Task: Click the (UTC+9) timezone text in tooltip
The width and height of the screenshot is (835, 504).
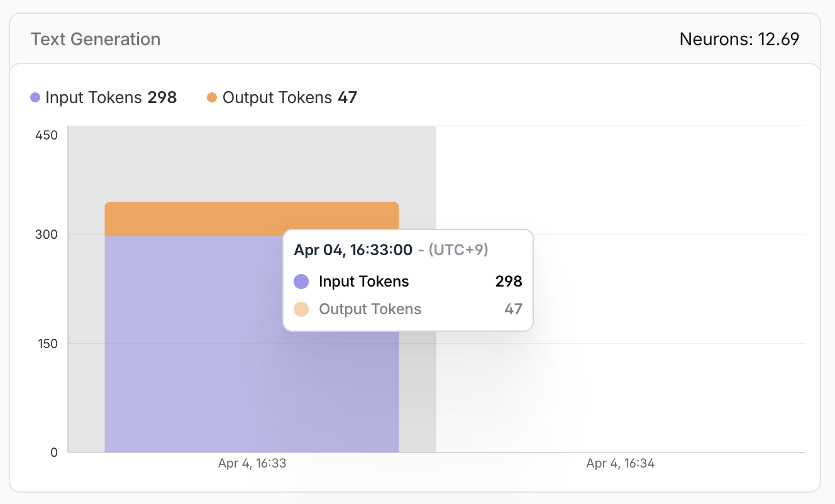Action: coord(458,250)
